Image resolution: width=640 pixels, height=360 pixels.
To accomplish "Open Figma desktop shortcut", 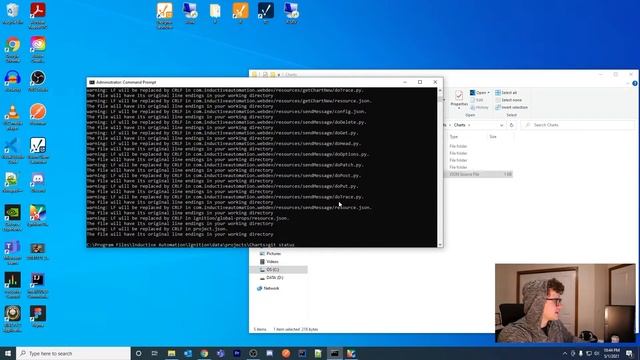I will 38,317.
